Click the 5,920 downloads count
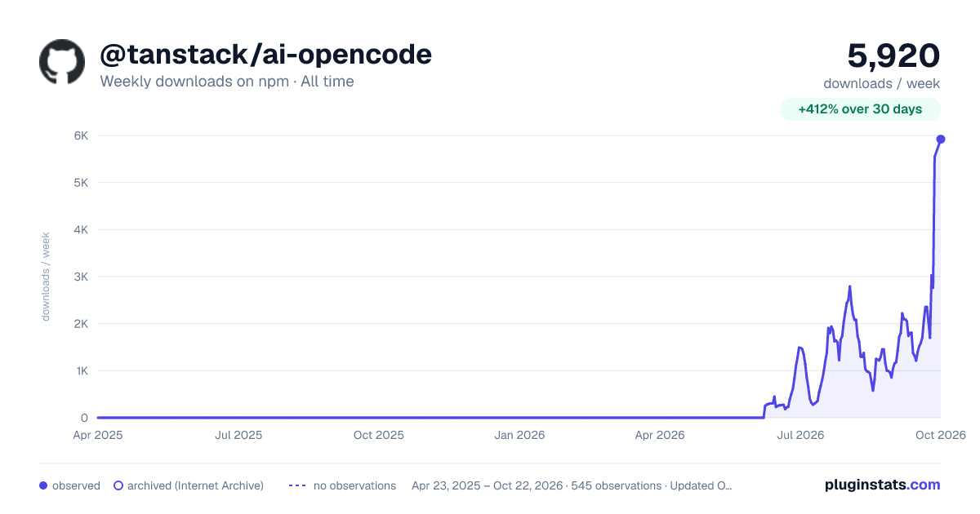This screenshot has width=980, height=514. pyautogui.click(x=893, y=55)
